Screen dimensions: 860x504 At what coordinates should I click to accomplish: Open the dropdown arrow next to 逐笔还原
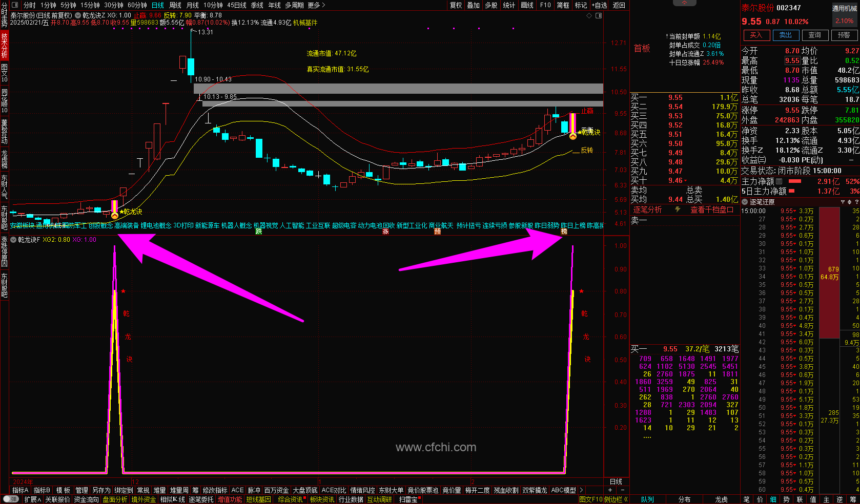point(745,202)
